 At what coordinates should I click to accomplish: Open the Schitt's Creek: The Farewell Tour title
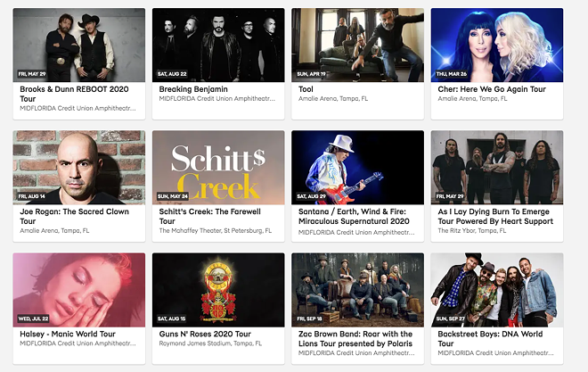(210, 217)
